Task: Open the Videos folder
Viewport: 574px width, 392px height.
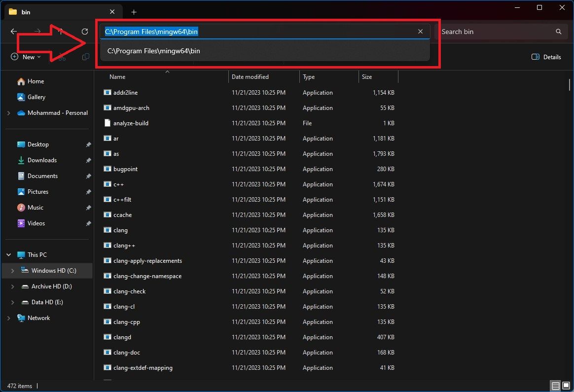Action: pyautogui.click(x=31, y=223)
